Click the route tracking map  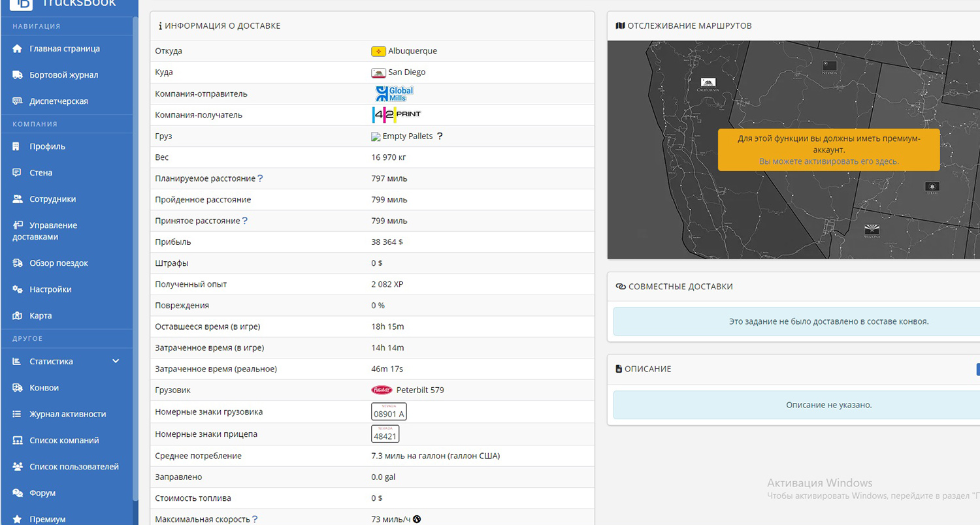tap(794, 150)
